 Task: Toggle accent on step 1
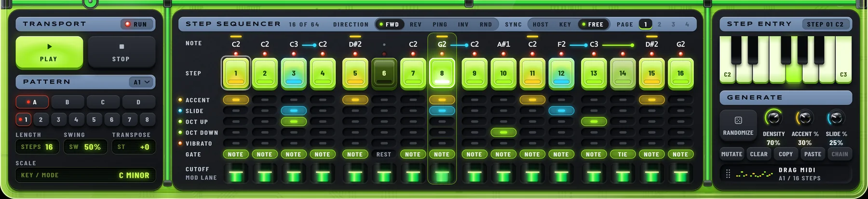coord(236,100)
